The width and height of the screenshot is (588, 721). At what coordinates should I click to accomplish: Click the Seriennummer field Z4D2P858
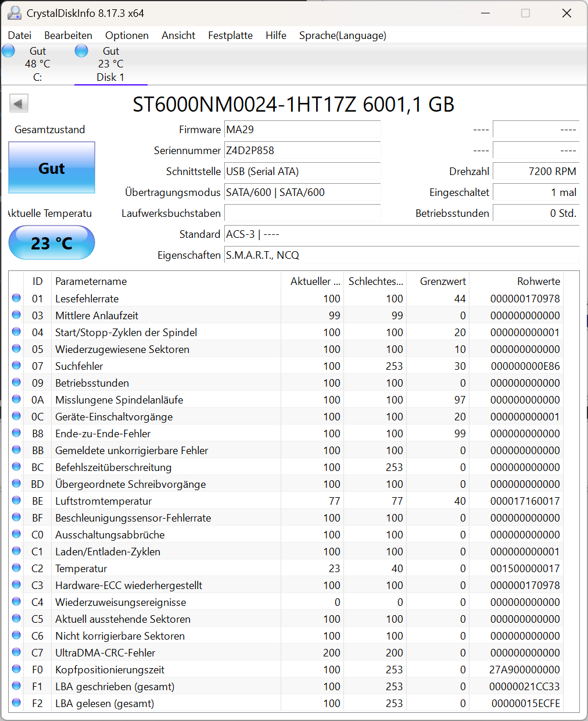pos(302,151)
